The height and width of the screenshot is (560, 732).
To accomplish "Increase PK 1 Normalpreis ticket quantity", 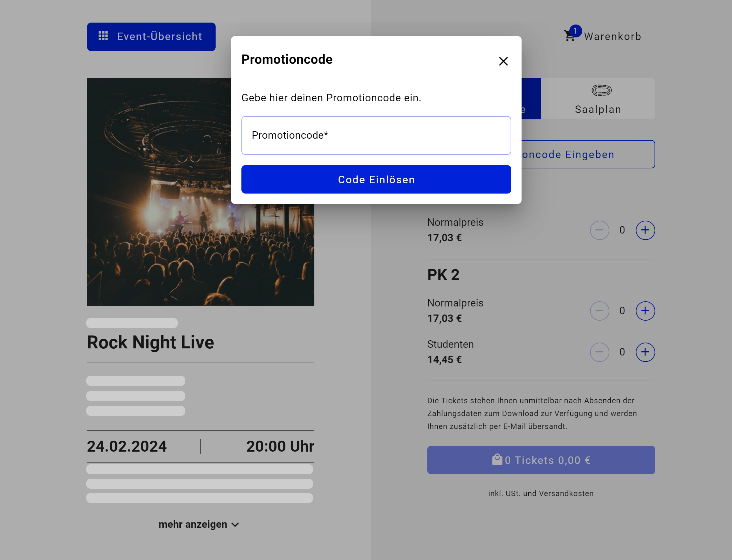I will pyautogui.click(x=645, y=230).
